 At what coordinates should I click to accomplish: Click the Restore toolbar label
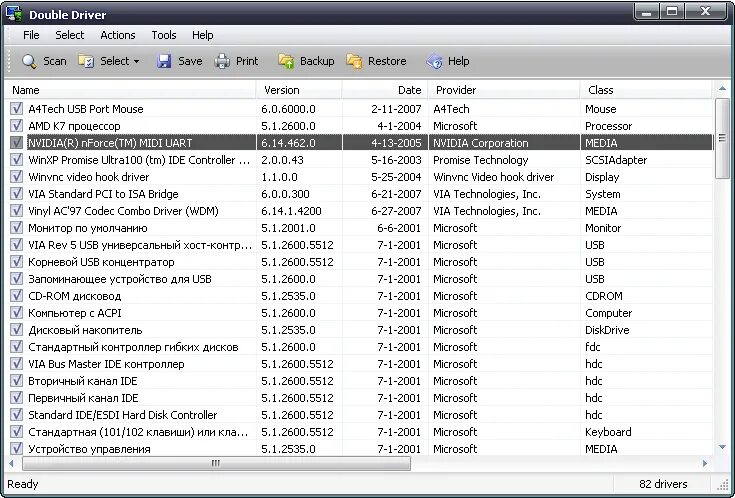point(387,61)
